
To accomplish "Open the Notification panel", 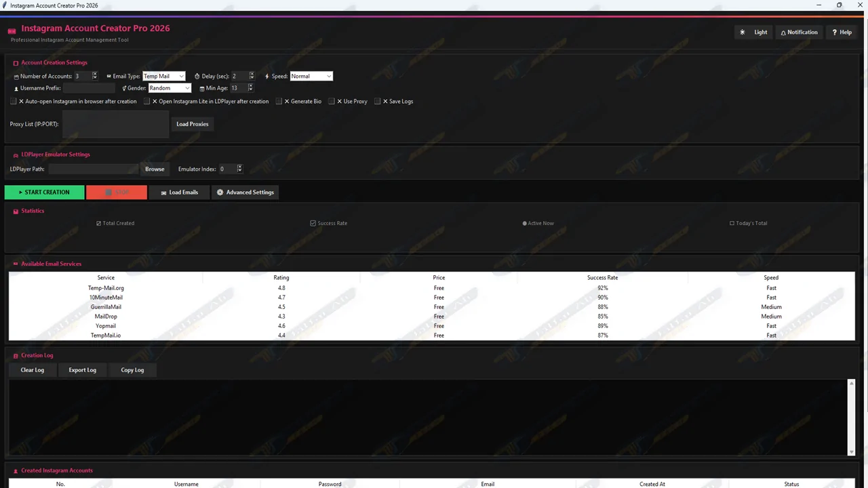I will click(x=800, y=32).
